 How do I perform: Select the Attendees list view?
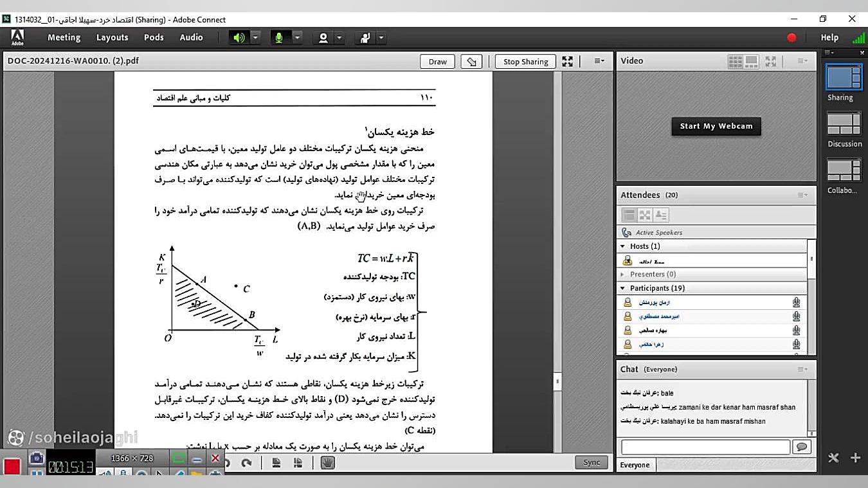[629, 215]
